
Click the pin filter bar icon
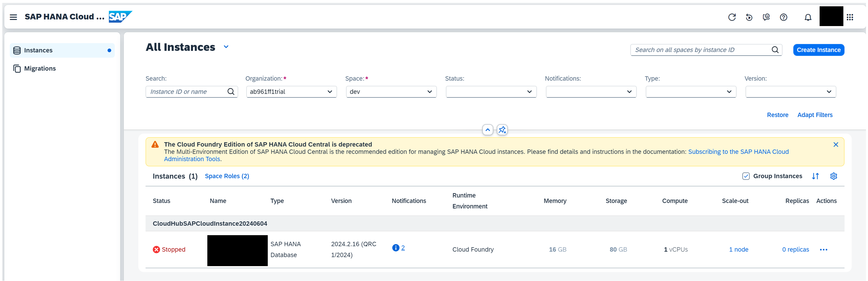(502, 130)
